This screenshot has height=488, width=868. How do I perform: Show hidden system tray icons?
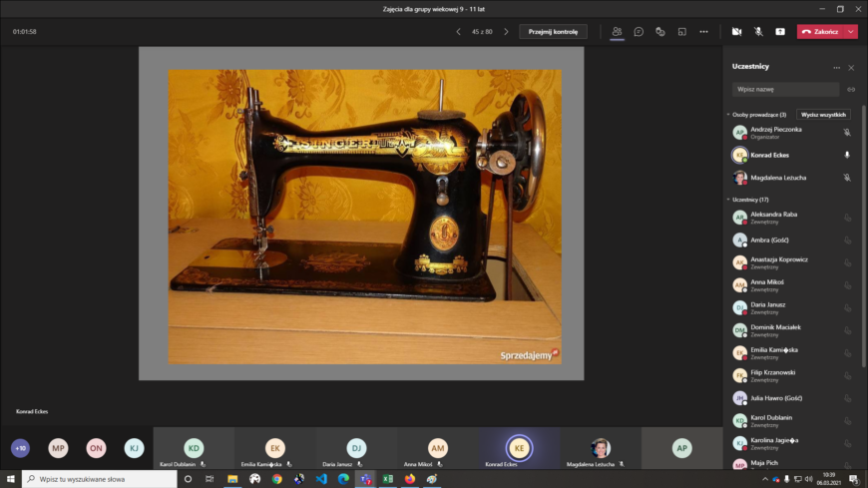[x=765, y=479]
